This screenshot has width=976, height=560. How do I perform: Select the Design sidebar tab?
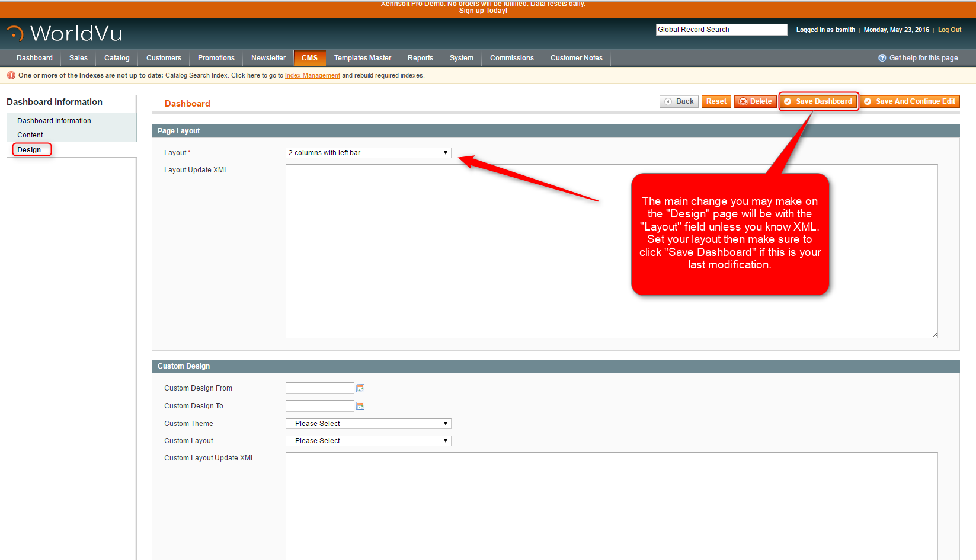pyautogui.click(x=29, y=150)
